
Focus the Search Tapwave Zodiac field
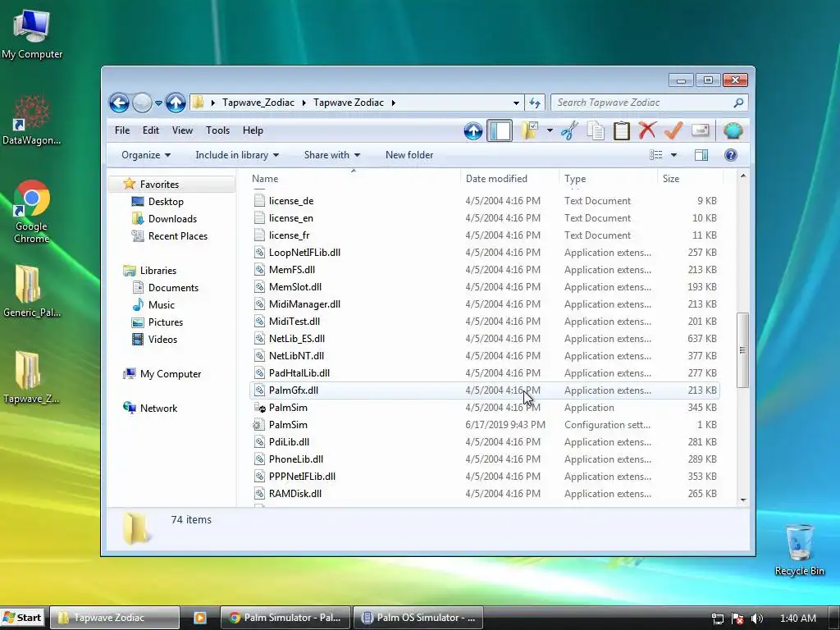[649, 103]
